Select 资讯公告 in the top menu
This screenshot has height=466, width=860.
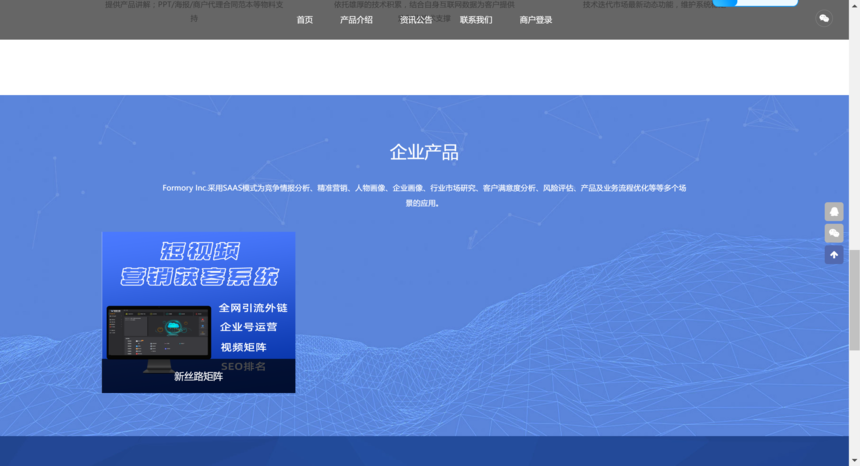coord(416,20)
